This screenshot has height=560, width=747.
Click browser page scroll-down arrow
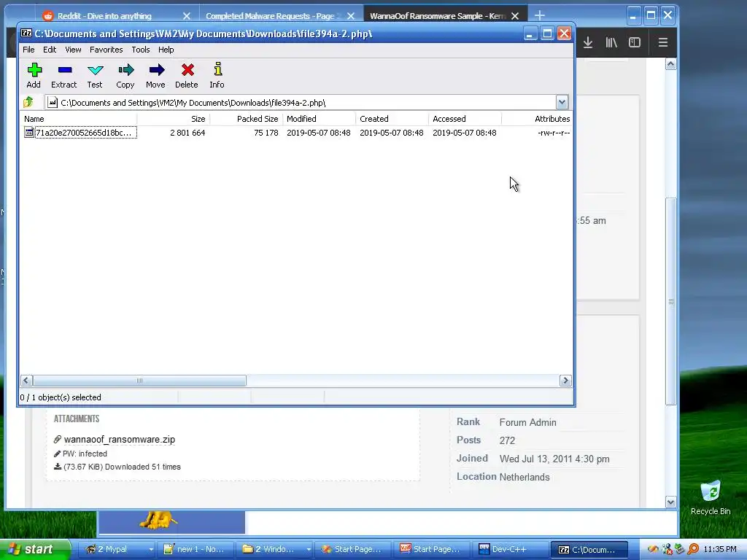click(x=671, y=502)
